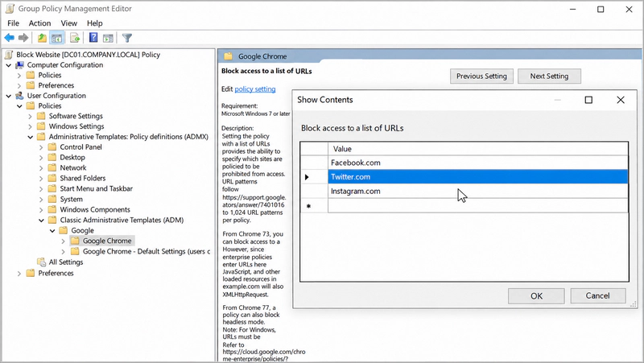Click the empty new value row field
The width and height of the screenshot is (644, 363).
pyautogui.click(x=478, y=205)
